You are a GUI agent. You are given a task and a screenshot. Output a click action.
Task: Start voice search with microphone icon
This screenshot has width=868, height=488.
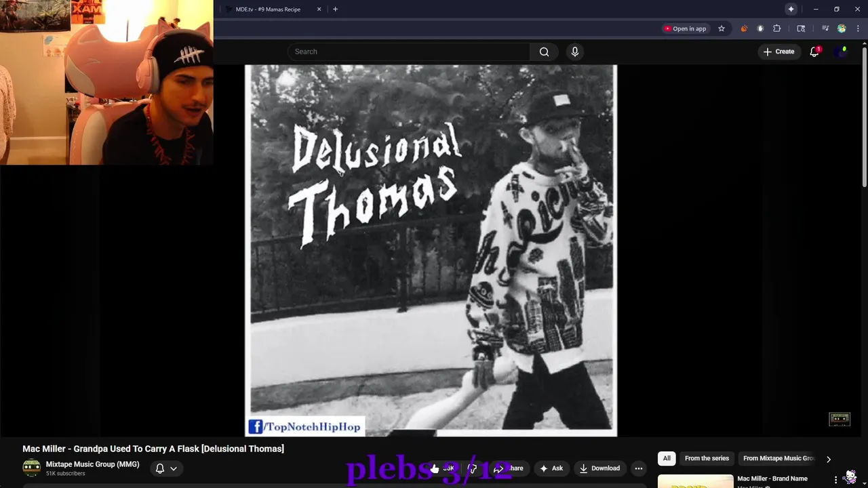tap(575, 52)
